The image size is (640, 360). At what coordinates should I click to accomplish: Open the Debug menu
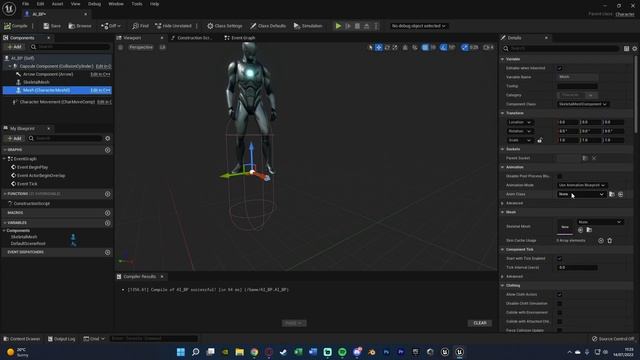94,4
